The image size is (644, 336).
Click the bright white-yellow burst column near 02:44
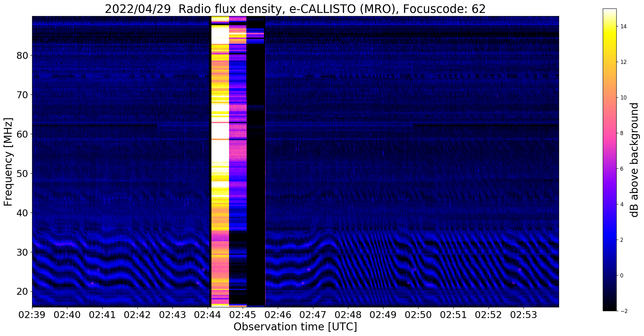click(220, 161)
